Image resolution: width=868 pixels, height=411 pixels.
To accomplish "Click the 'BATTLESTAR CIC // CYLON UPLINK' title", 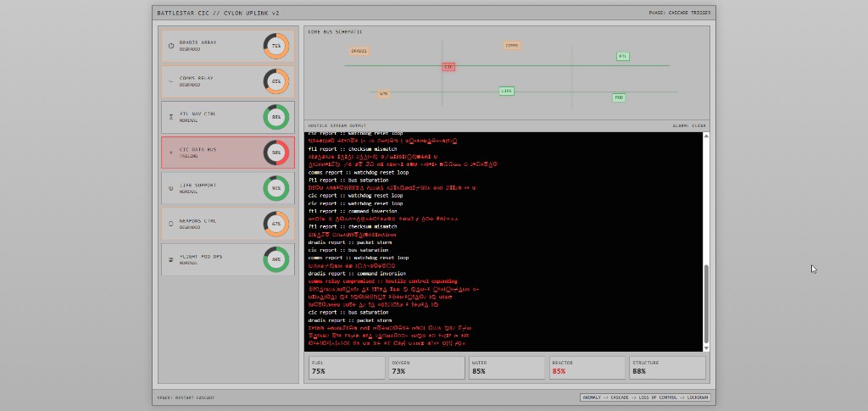I will point(218,13).
